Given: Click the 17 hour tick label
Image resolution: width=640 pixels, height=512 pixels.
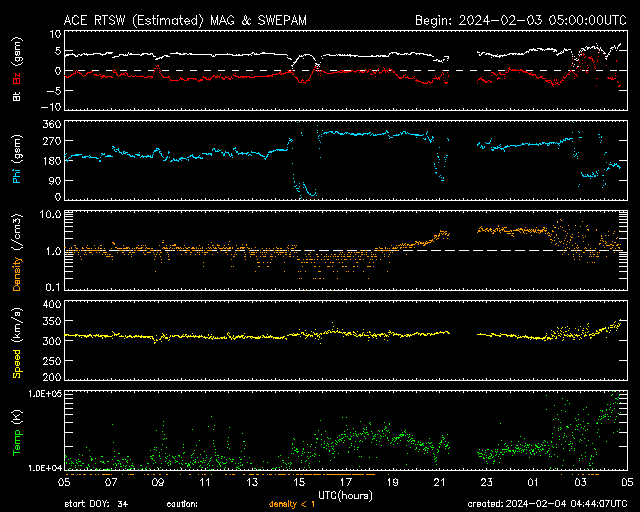Looking at the screenshot, I should (347, 482).
